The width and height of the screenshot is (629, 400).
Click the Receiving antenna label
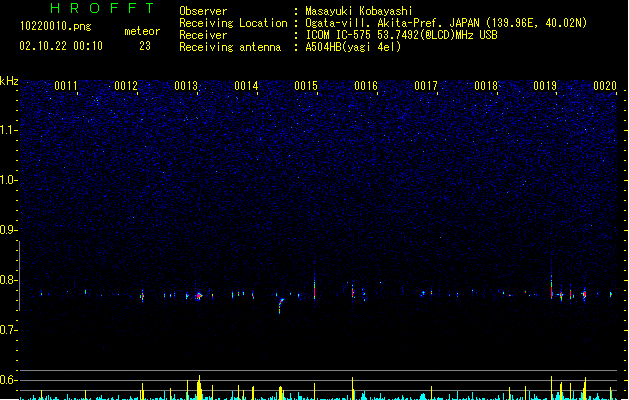(x=230, y=47)
